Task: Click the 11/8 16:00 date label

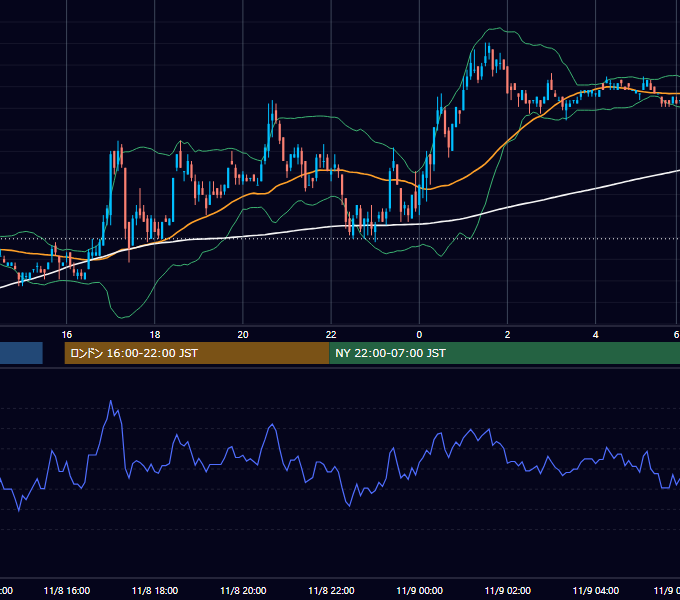Action: point(67,590)
